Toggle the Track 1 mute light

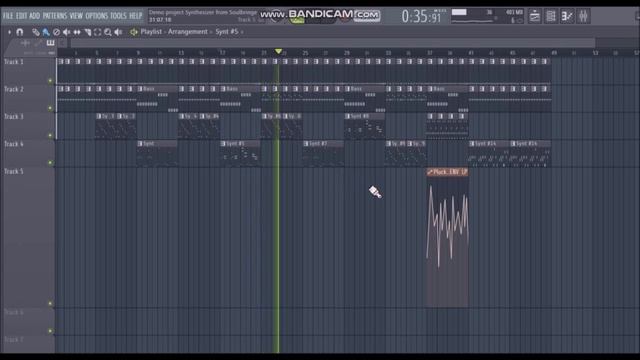[x=50, y=81]
